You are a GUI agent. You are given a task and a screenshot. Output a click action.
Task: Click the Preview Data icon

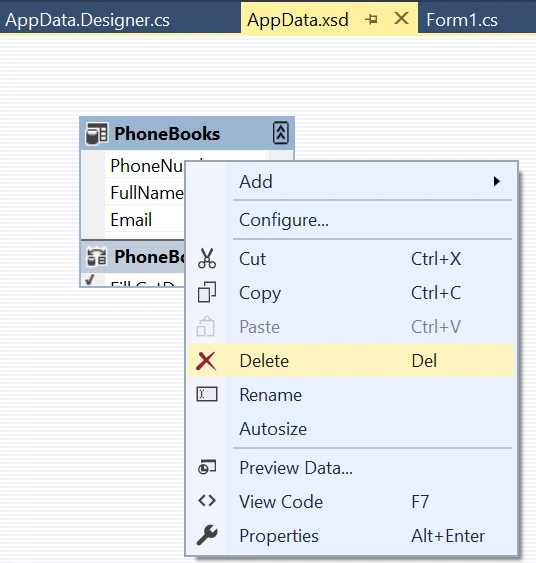coord(207,467)
